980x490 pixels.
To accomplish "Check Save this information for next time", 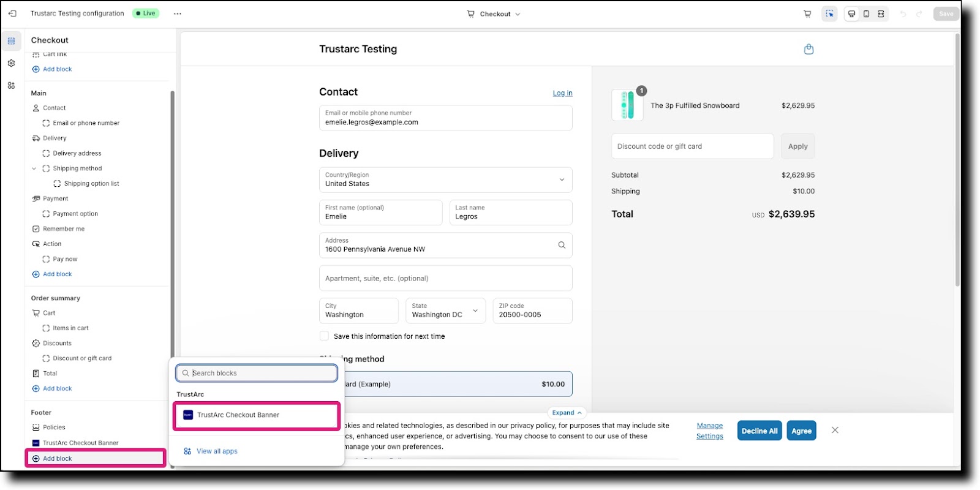I will pos(324,336).
